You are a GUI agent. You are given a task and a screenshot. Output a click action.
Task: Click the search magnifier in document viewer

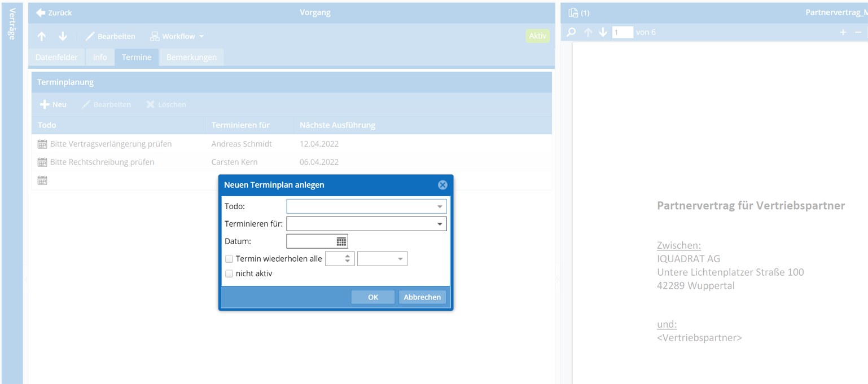[x=571, y=32]
